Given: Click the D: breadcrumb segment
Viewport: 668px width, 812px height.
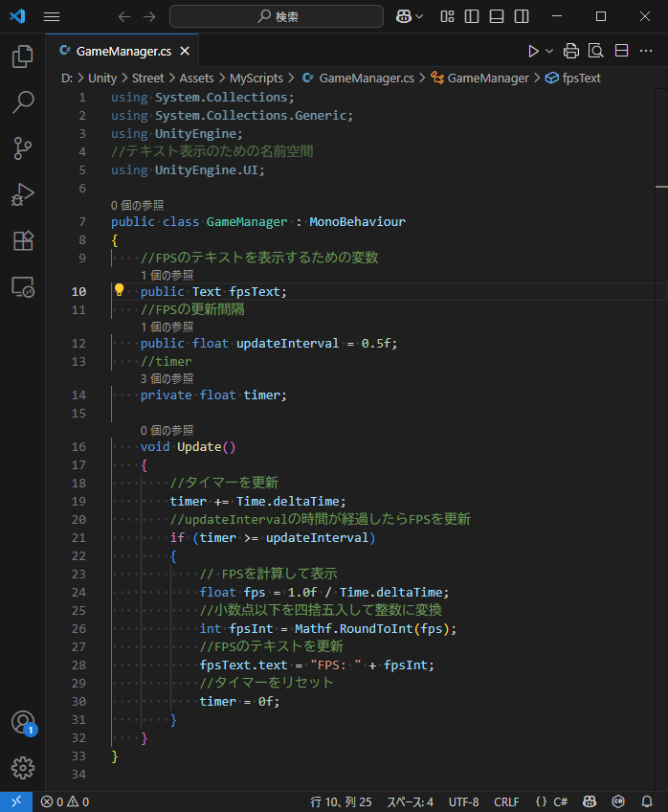Looking at the screenshot, I should point(67,79).
